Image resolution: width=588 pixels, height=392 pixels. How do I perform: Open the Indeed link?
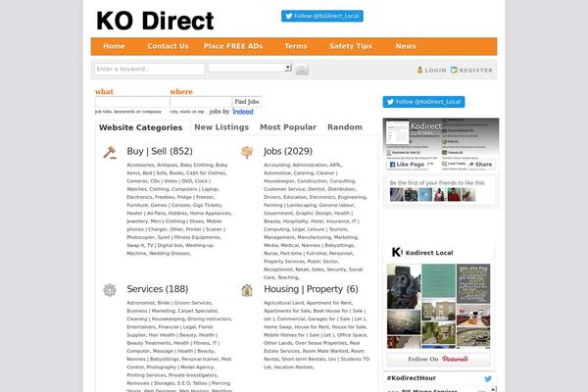click(243, 112)
